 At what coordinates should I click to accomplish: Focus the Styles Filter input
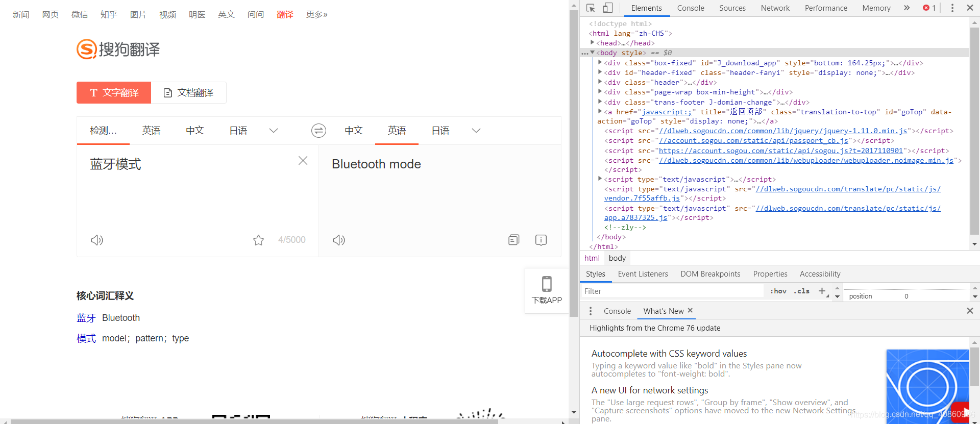(672, 291)
